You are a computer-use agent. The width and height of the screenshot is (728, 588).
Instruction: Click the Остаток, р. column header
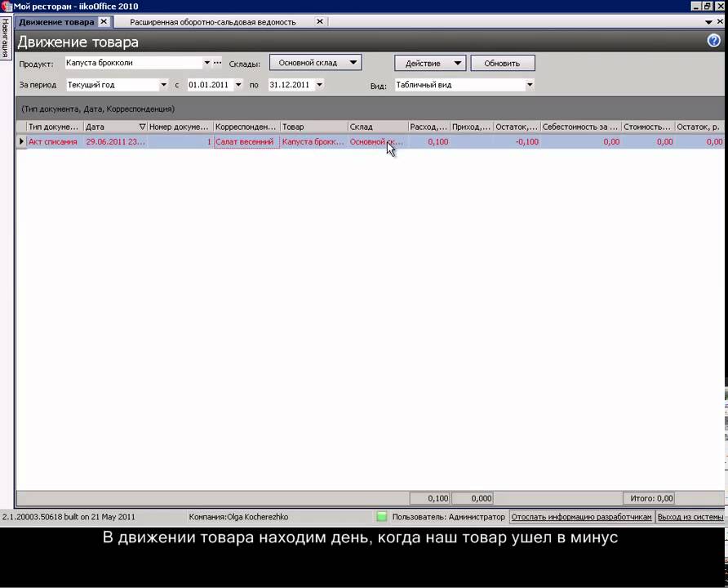click(699, 127)
